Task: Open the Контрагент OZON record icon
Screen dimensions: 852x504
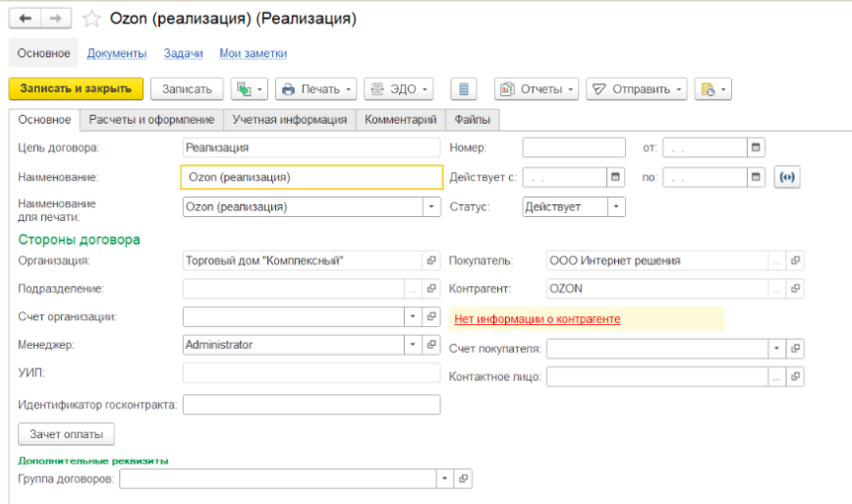Action: point(795,289)
